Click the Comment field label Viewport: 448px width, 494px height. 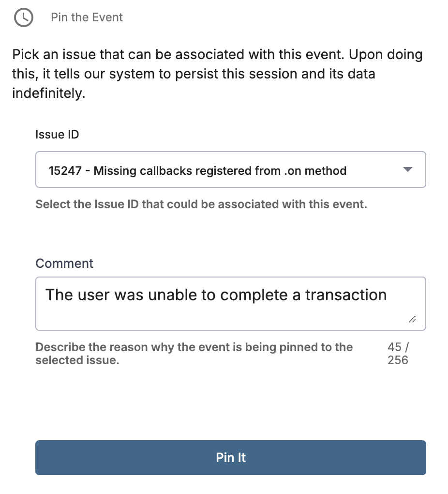click(64, 263)
